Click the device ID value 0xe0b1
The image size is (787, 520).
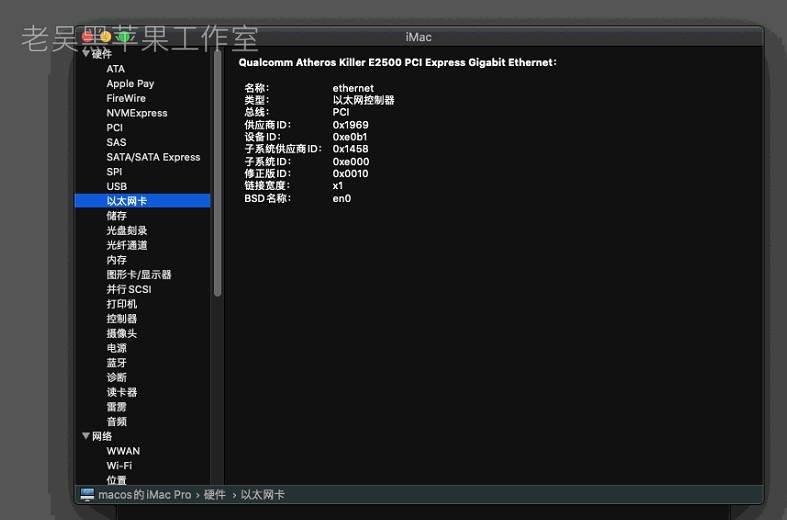point(350,137)
